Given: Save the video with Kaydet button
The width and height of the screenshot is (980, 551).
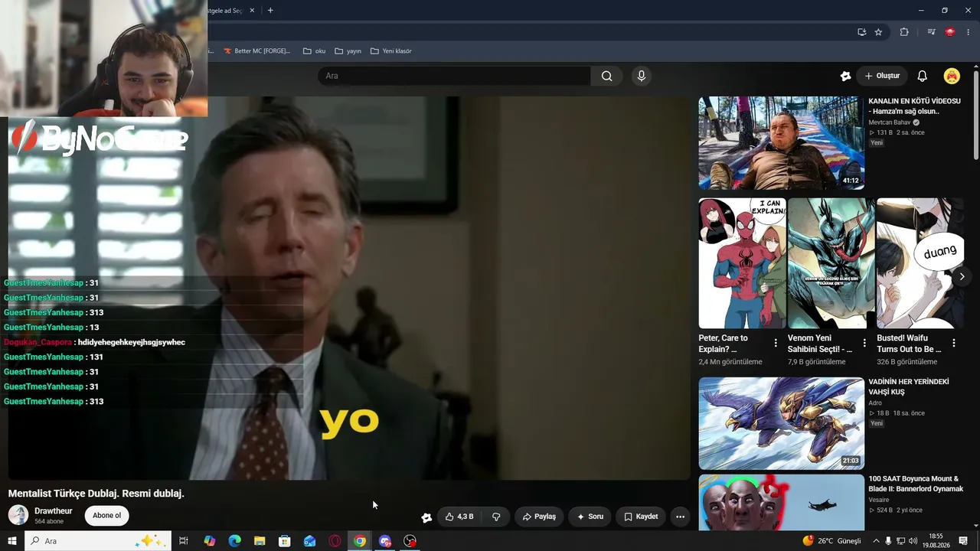Looking at the screenshot, I should [641, 517].
